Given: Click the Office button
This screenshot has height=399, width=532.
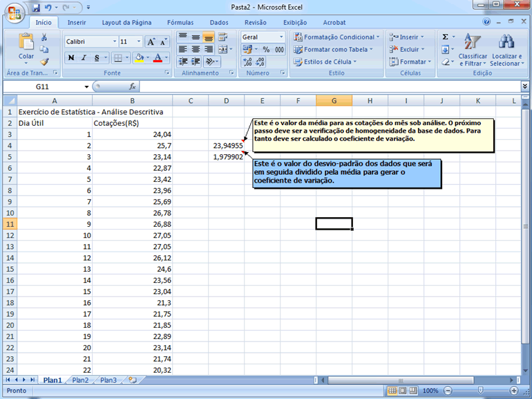Looking at the screenshot, I should pyautogui.click(x=14, y=14).
